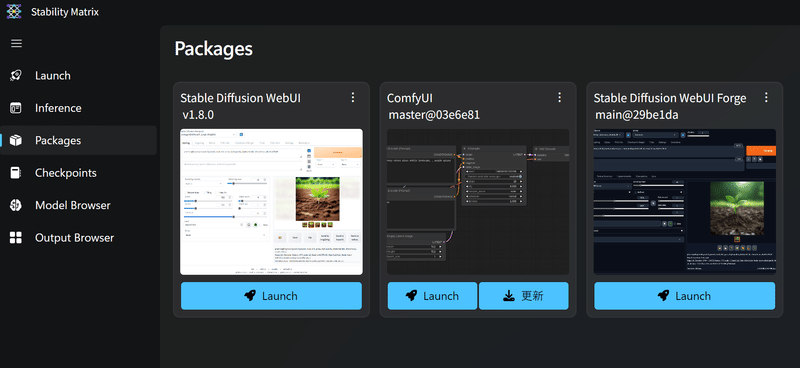Screen dimensions: 800x368
Task: Launch Stable Diffusion WebUI Forge
Action: tap(685, 296)
